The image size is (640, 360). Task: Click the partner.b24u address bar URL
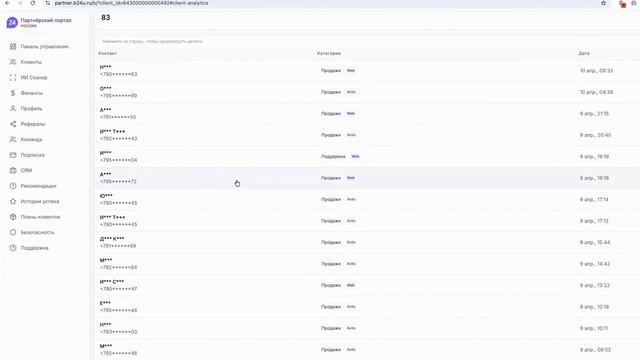click(x=131, y=3)
